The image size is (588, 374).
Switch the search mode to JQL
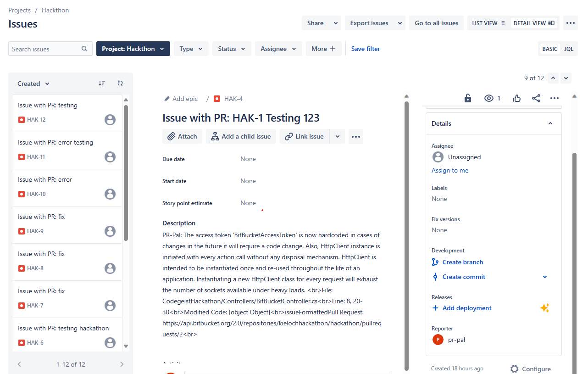click(x=569, y=49)
